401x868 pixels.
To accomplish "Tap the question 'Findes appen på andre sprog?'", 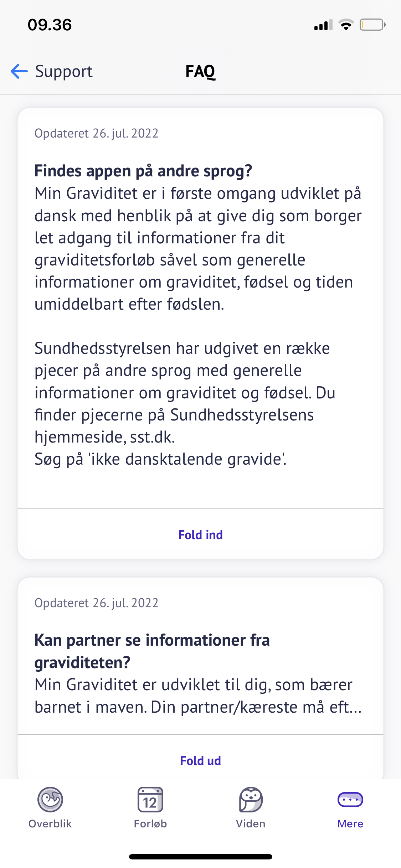I will pyautogui.click(x=143, y=171).
